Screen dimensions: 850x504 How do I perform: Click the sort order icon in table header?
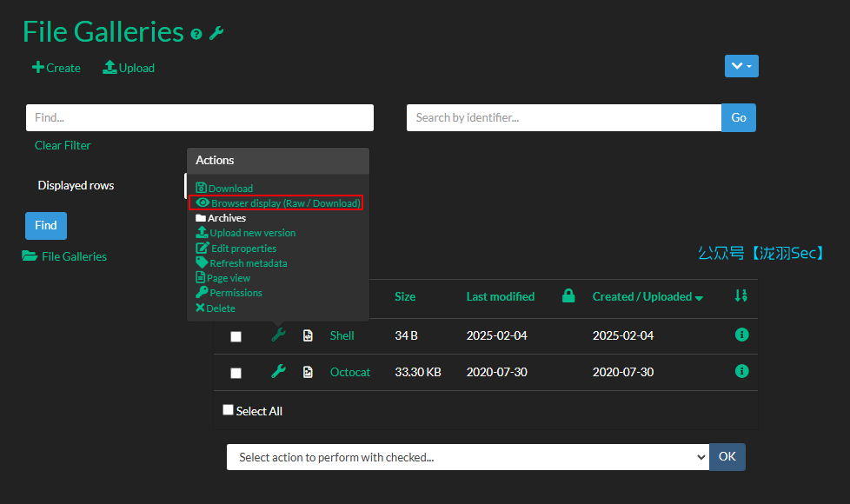click(740, 296)
